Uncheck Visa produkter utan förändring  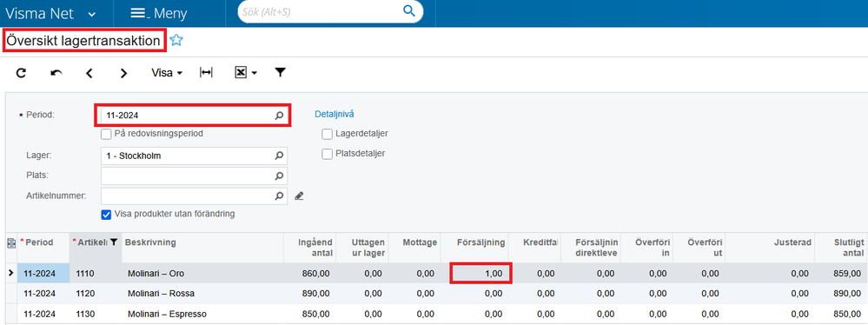106,215
